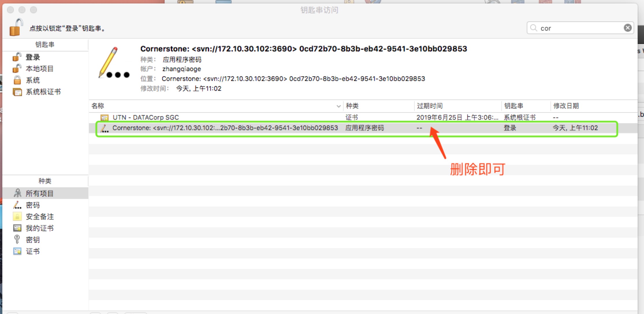Click the 本地项目 padlock icon
Image resolution: width=644 pixels, height=314 pixels.
(17, 69)
